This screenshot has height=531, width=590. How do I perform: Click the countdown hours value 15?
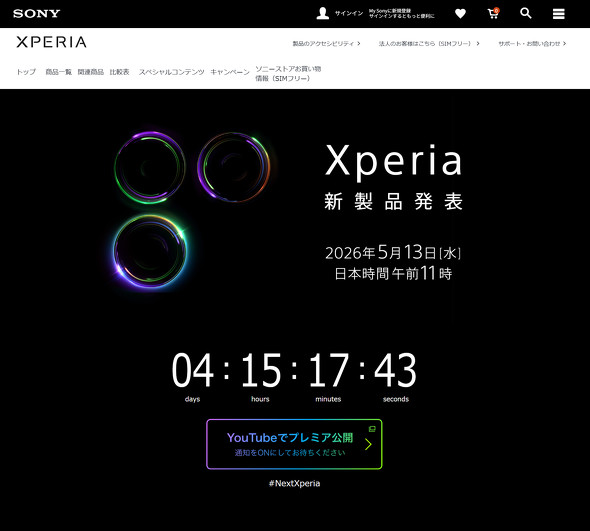coord(261,370)
